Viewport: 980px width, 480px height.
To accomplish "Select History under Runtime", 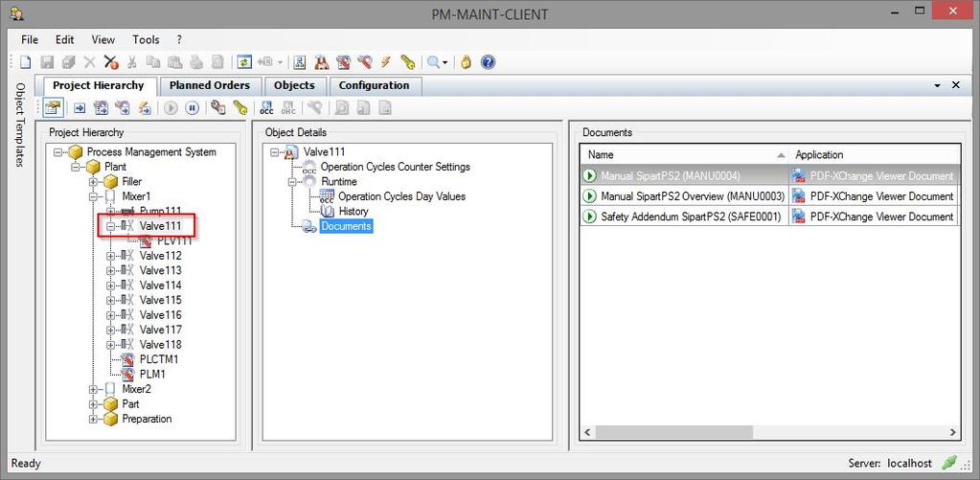I will (x=353, y=211).
